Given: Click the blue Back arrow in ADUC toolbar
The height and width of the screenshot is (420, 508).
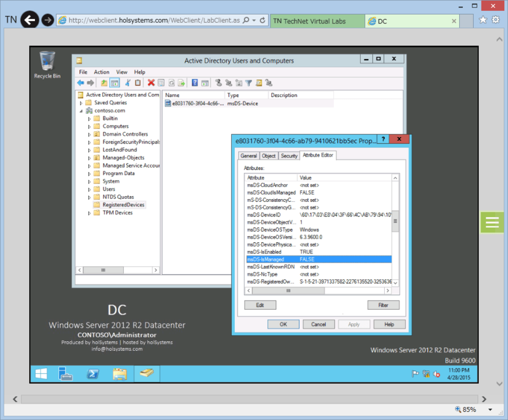Looking at the screenshot, I should coord(81,83).
